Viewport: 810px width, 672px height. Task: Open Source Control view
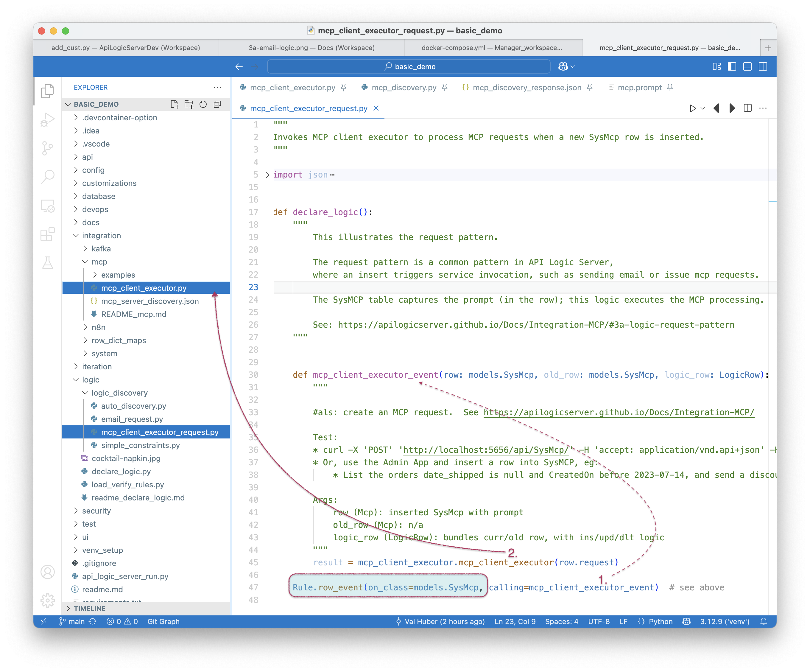[47, 148]
